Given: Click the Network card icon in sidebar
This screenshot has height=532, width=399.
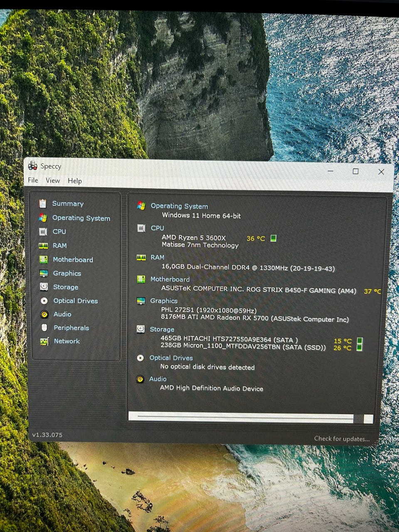Looking at the screenshot, I should point(44,341).
